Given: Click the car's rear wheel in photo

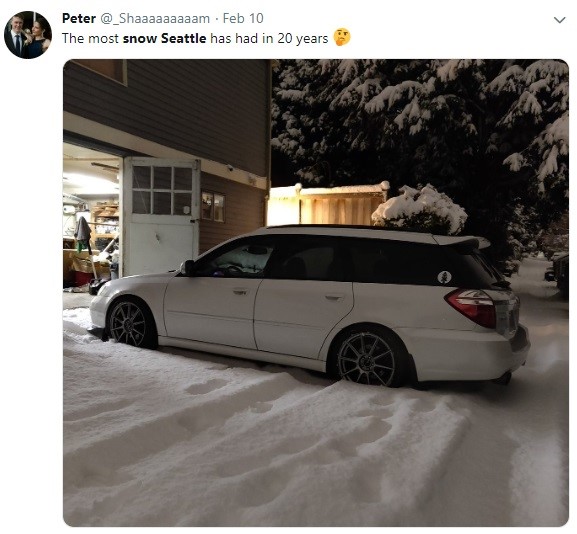Looking at the screenshot, I should [x=368, y=358].
